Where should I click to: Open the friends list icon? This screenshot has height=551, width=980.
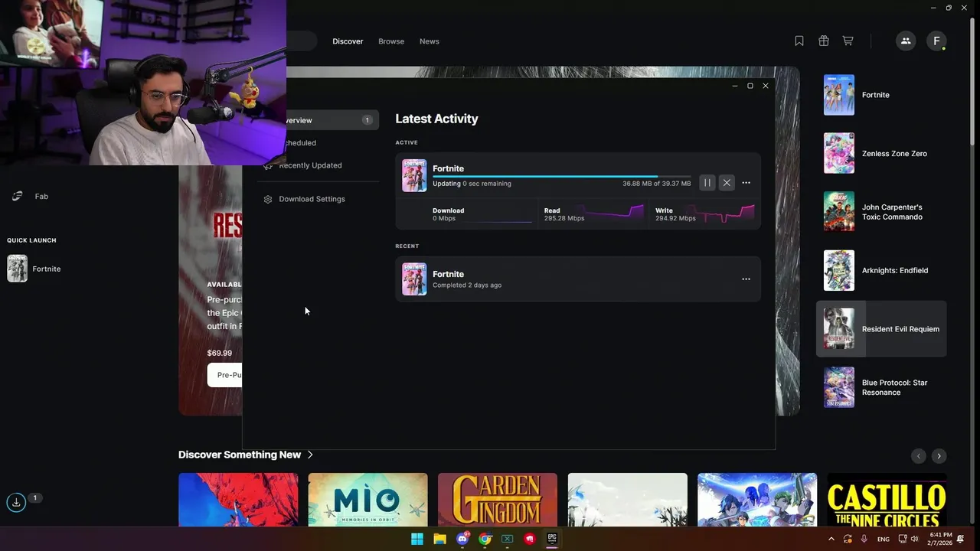(x=906, y=41)
